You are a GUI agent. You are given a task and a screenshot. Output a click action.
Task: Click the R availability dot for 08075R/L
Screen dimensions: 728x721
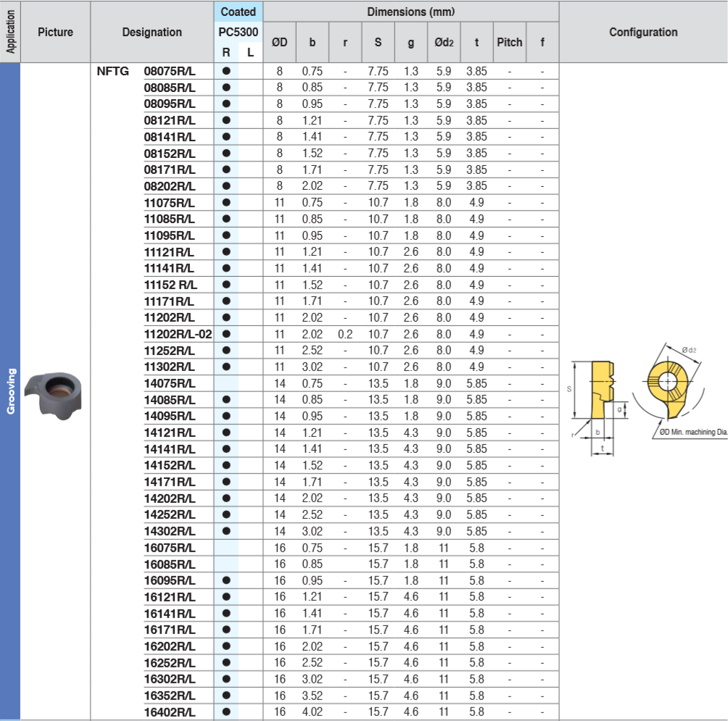click(x=226, y=71)
